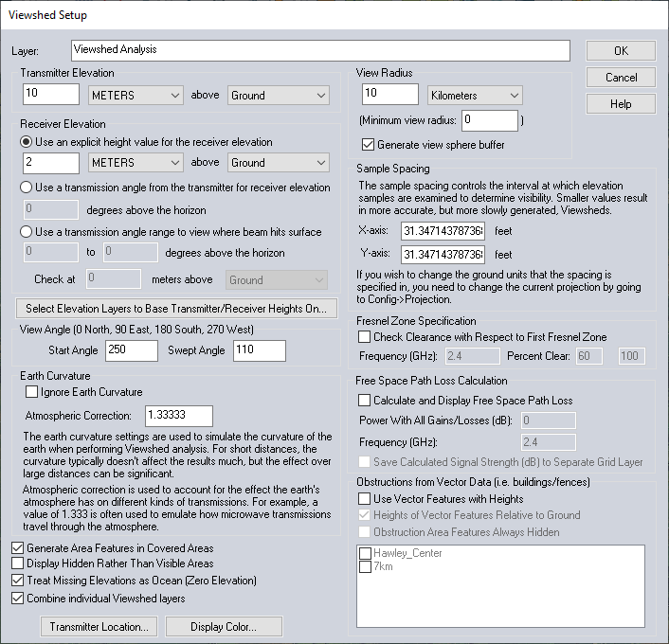
Task: Select transmission angle from transmitter option
Action: tap(27, 188)
